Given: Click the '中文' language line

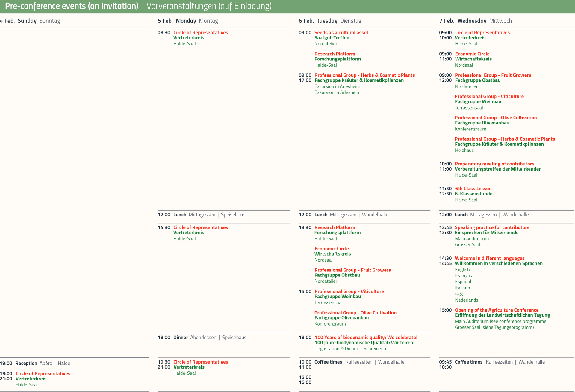Looking at the screenshot, I should (459, 294).
